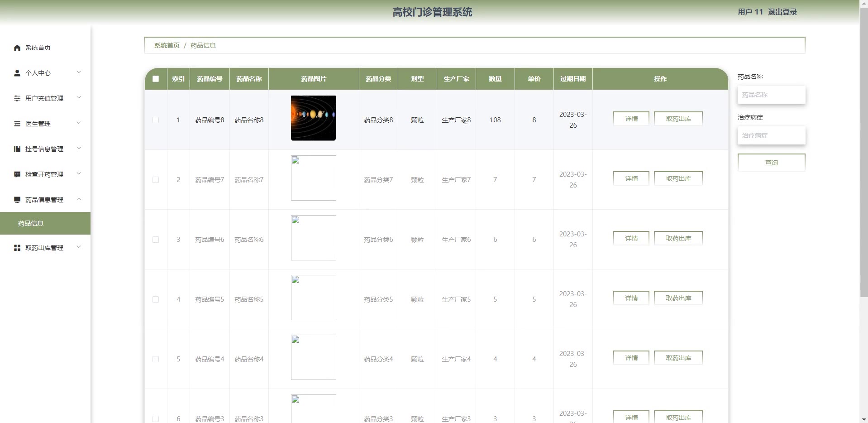Viewport: 868px width, 423px height.
Task: Go to 系统首页 via the breadcrumb
Action: pyautogui.click(x=167, y=45)
